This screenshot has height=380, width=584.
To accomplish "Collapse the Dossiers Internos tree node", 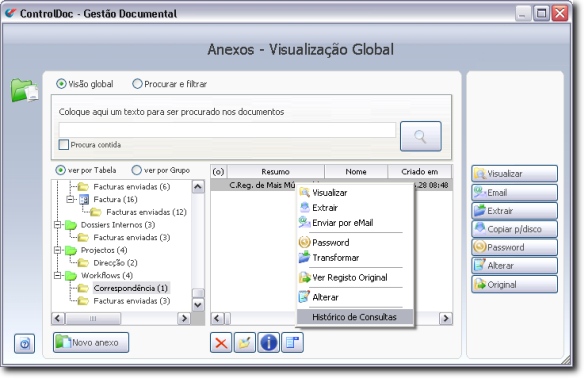I will click(x=57, y=225).
